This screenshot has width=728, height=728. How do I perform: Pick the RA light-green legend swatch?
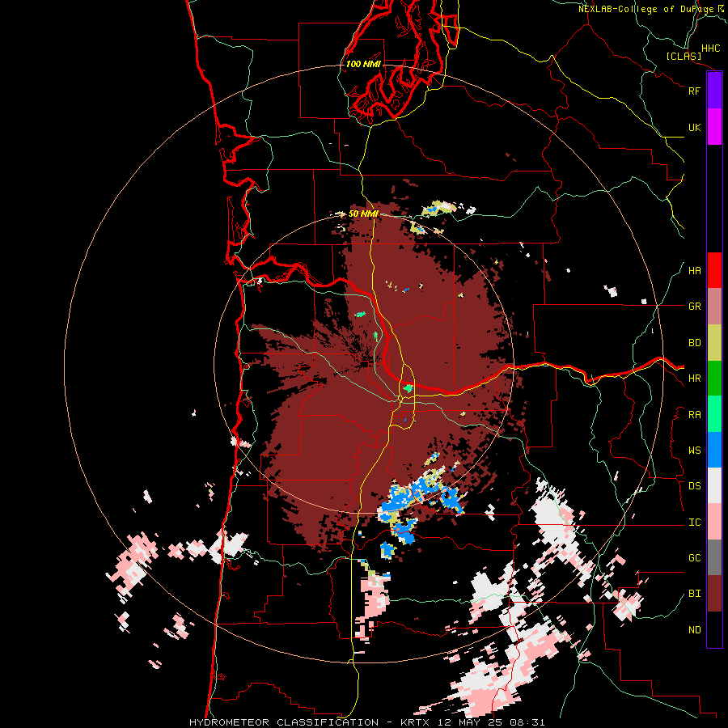point(714,414)
